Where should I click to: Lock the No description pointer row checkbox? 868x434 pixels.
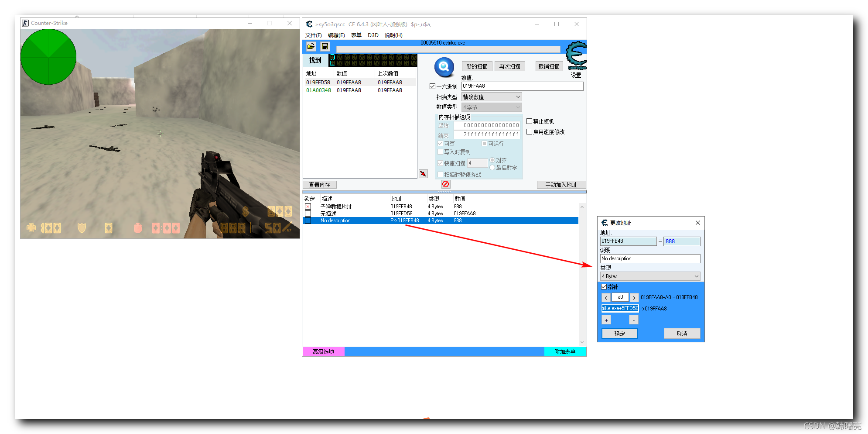coord(308,220)
